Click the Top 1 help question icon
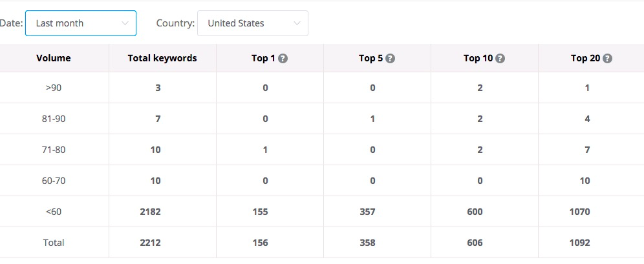The width and height of the screenshot is (644, 264). [x=283, y=59]
